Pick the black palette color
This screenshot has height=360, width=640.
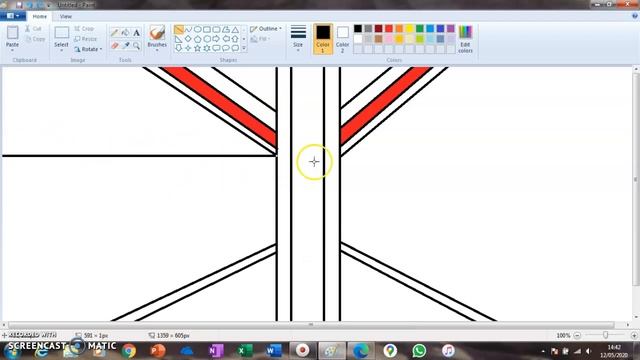point(358,28)
